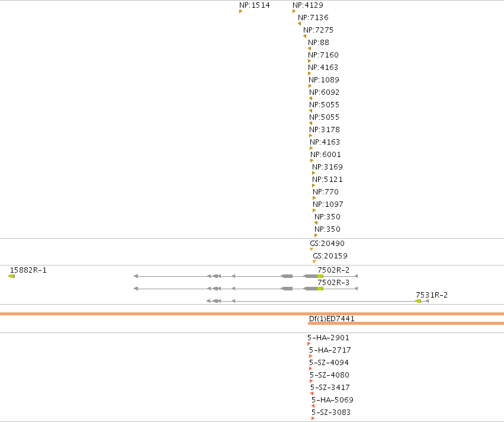Select the GS:20490 label

point(327,244)
